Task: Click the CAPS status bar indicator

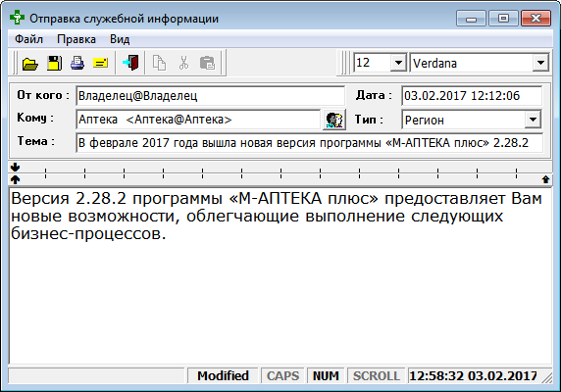Action: [x=282, y=375]
